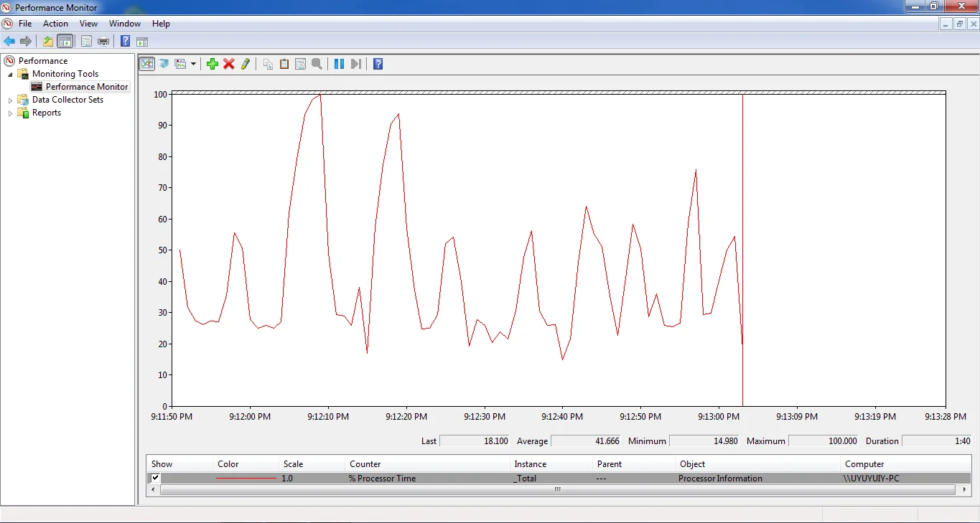Viewport: 980px width, 523px height.
Task: Sort by the Scale column header
Action: tap(311, 464)
